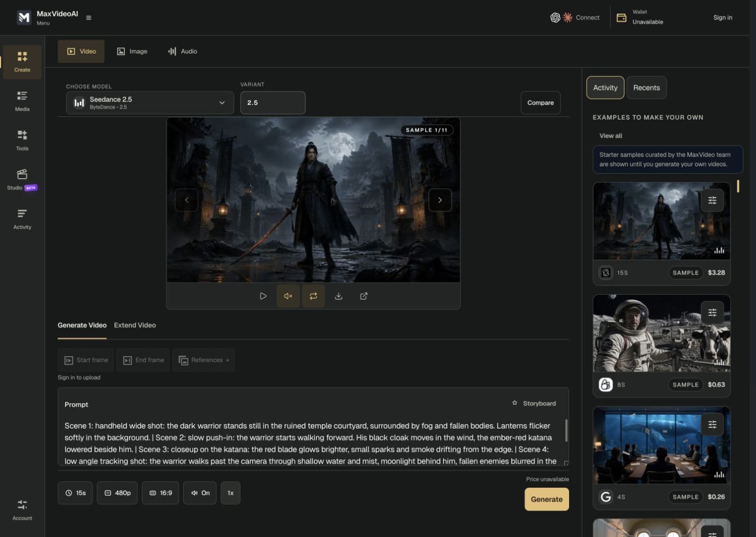Viewport: 756px width, 537px height.
Task: Click the Compare button
Action: pos(541,103)
